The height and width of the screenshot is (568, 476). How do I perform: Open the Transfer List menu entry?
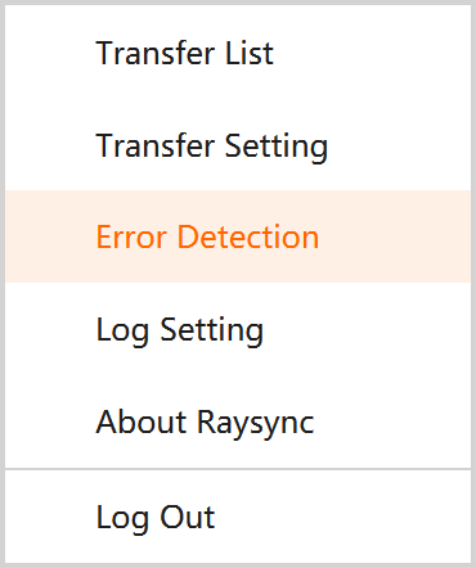click(x=238, y=53)
